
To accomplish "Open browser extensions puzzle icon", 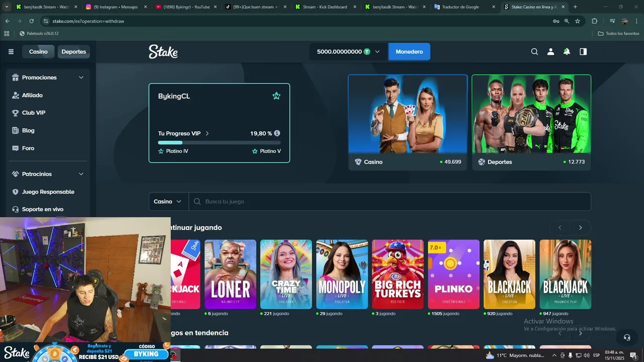I will [595, 21].
